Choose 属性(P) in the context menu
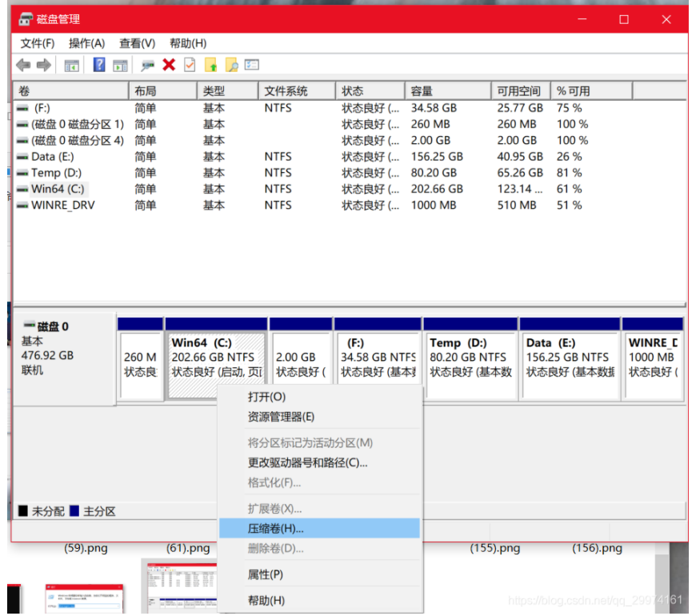The height and width of the screenshot is (616, 696). (319, 574)
